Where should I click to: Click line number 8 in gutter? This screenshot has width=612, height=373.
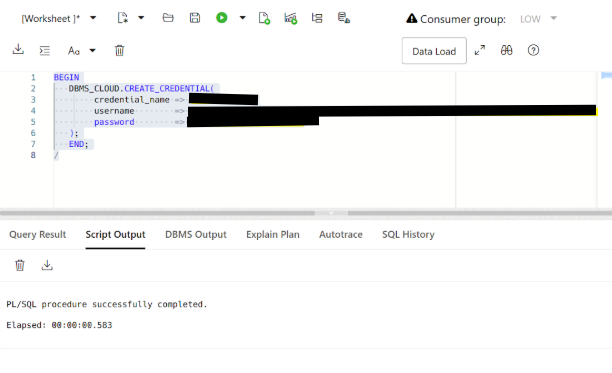pyautogui.click(x=33, y=155)
